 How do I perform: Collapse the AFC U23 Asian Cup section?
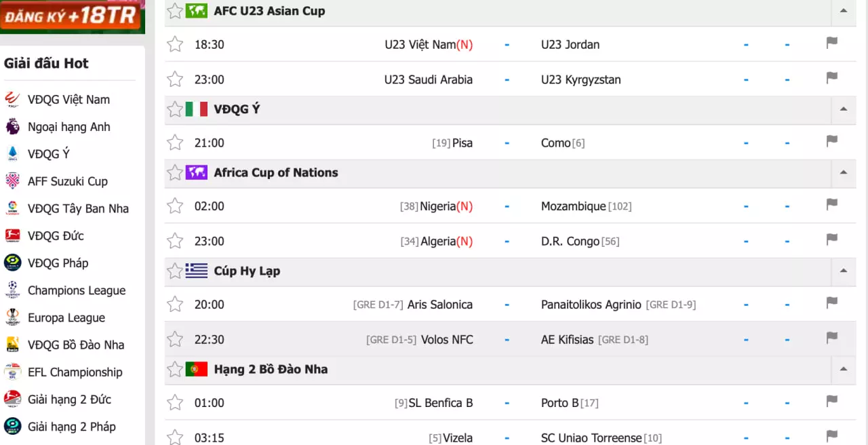click(843, 11)
